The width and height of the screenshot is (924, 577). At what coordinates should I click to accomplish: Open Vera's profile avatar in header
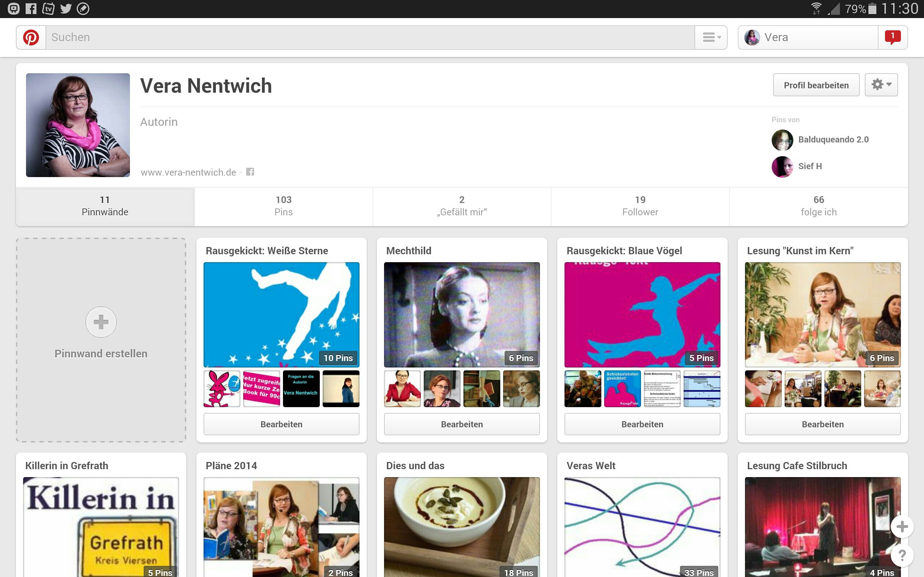pyautogui.click(x=752, y=38)
